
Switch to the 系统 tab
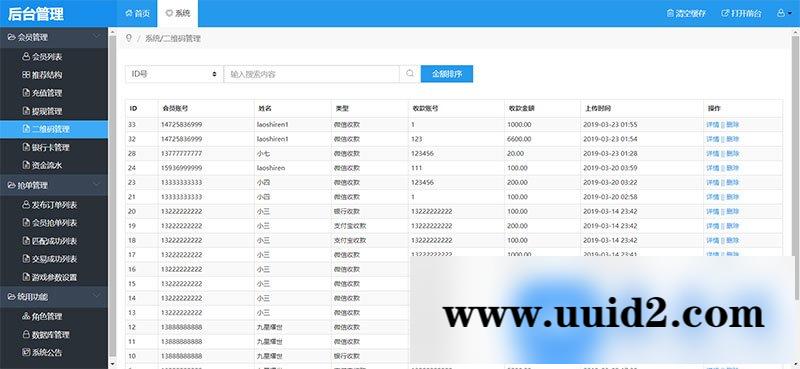tap(178, 14)
